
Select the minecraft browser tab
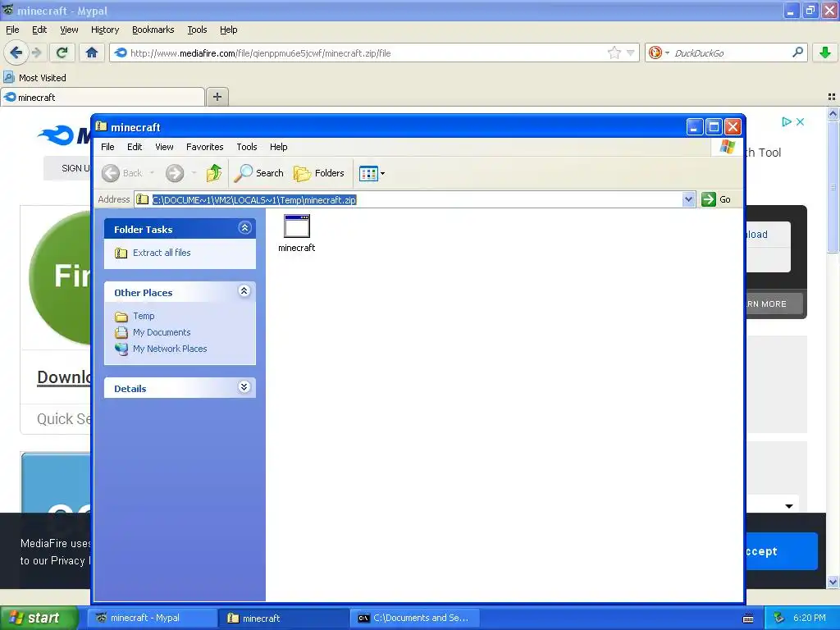pyautogui.click(x=103, y=97)
